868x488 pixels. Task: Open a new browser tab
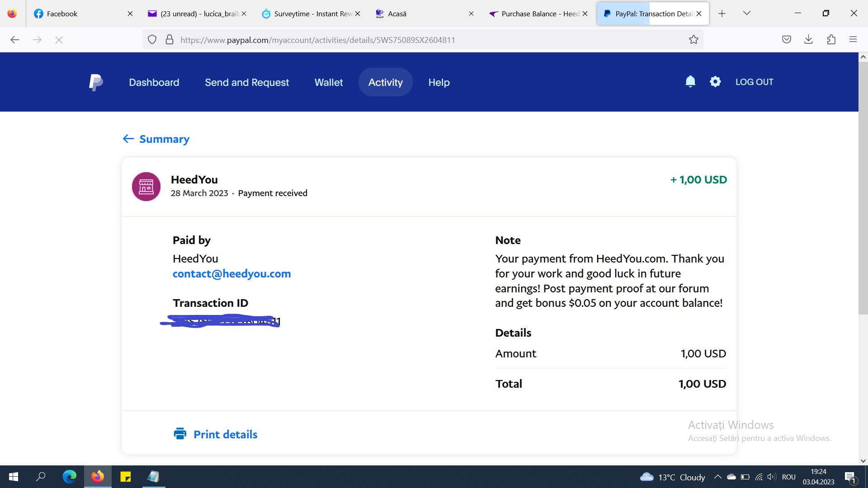[x=722, y=14]
